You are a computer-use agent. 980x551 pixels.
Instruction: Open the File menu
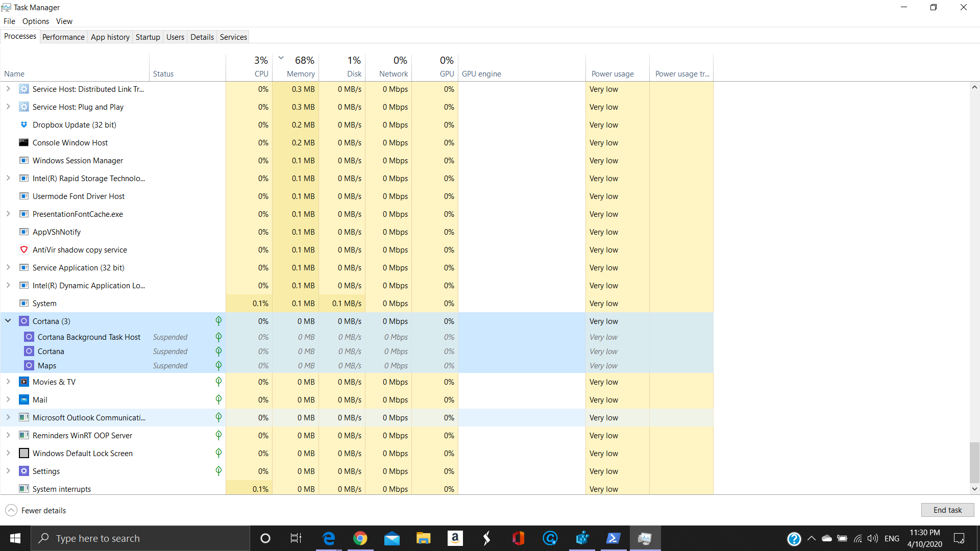pos(9,21)
